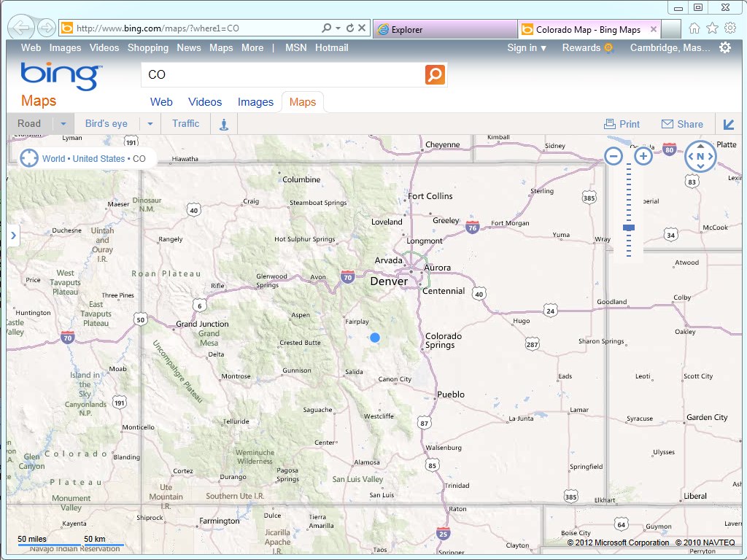The image size is (747, 560).
Task: Open the Bird's eye dropdown arrow
Action: (x=150, y=124)
